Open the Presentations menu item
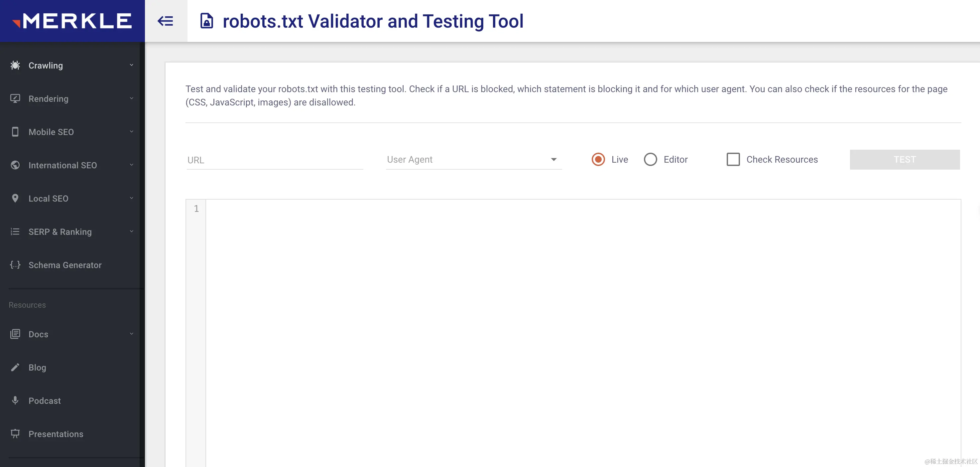The image size is (980, 467). (56, 434)
